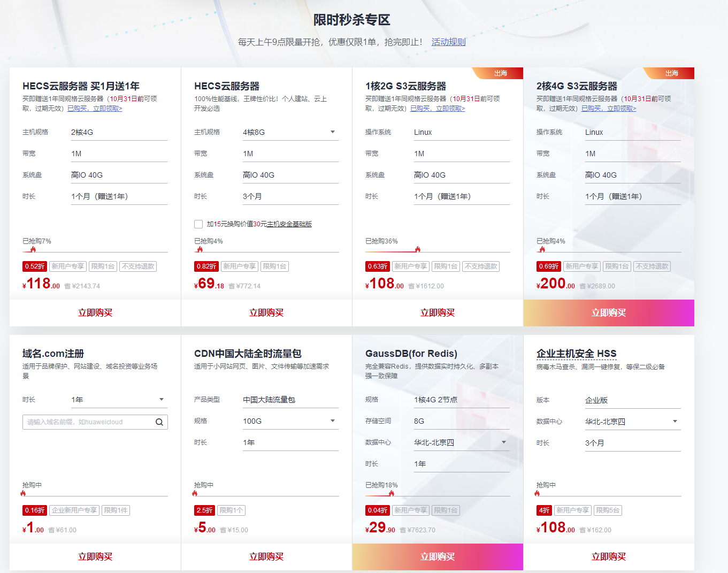Click the 省¥7623.70 savings text

[418, 530]
